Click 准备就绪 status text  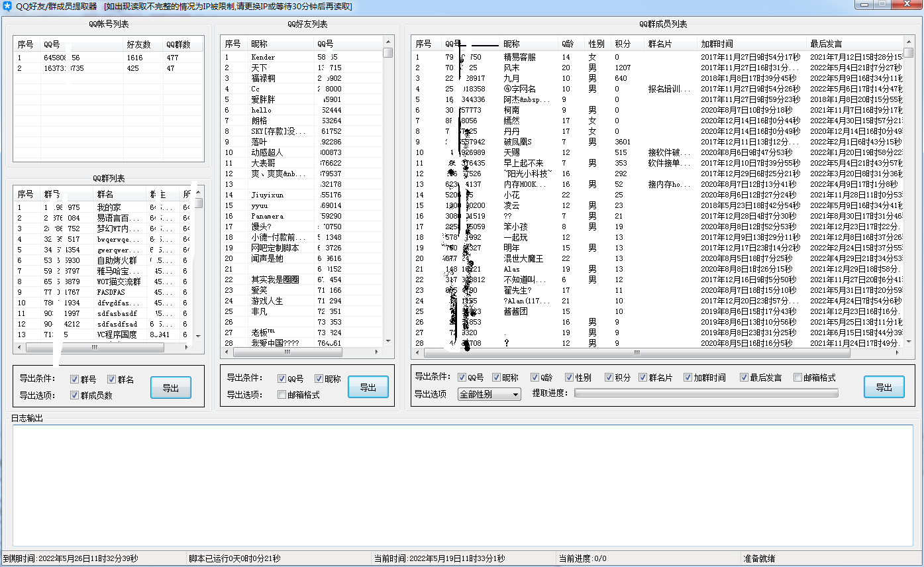(x=759, y=558)
